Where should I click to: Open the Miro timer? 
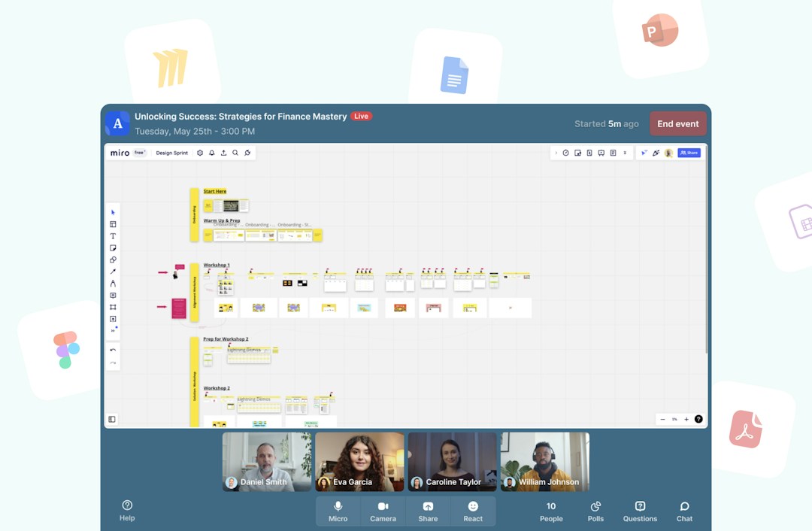pos(565,153)
